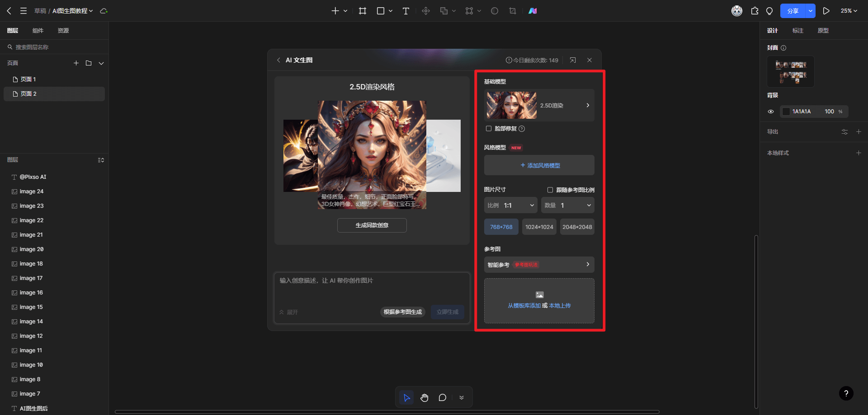Click the help icon beside 脸部修复
The height and width of the screenshot is (415, 868).
522,129
